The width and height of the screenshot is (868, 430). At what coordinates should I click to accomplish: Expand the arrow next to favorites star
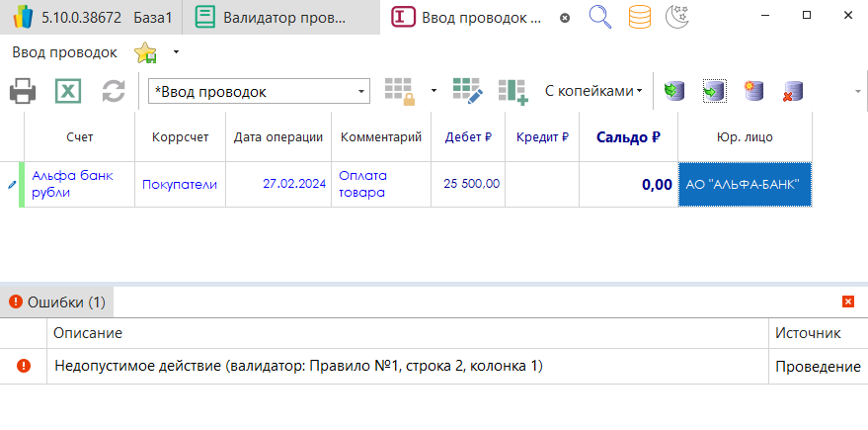176,51
